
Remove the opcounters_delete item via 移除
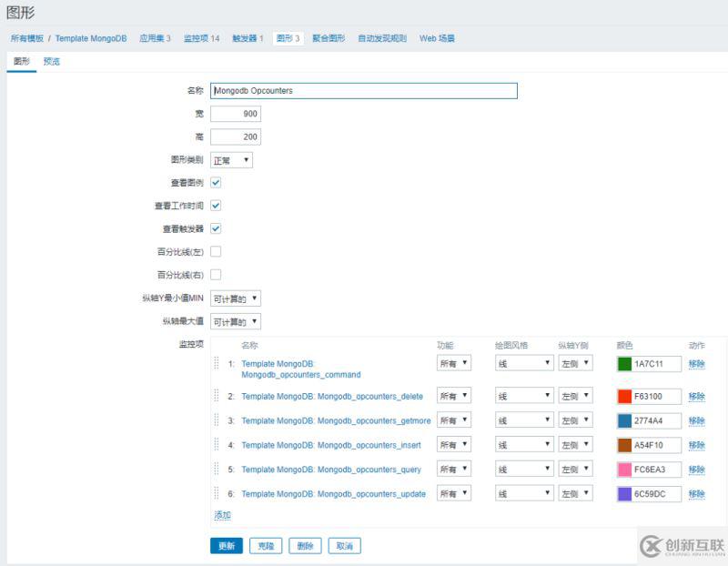[697, 396]
